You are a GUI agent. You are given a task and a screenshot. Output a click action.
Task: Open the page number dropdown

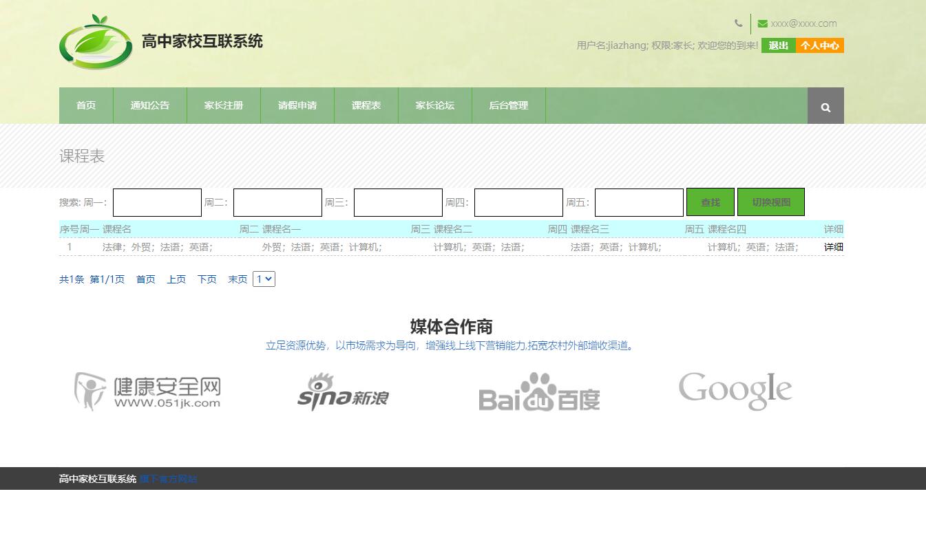point(264,279)
